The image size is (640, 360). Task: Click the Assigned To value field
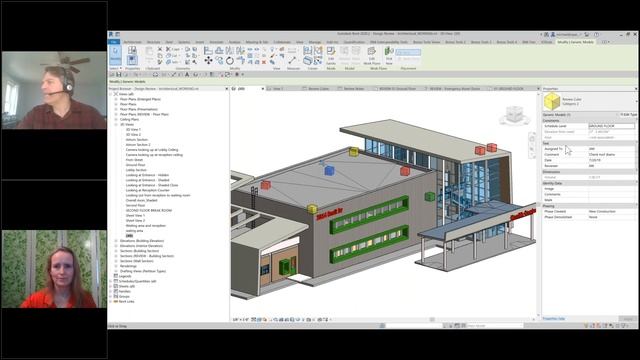click(x=611, y=149)
